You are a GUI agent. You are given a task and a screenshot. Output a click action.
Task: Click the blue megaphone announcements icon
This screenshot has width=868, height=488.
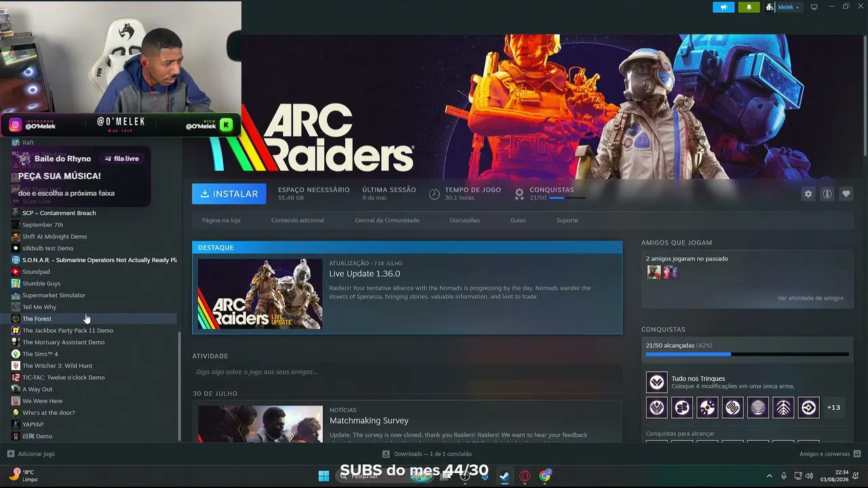coord(724,7)
